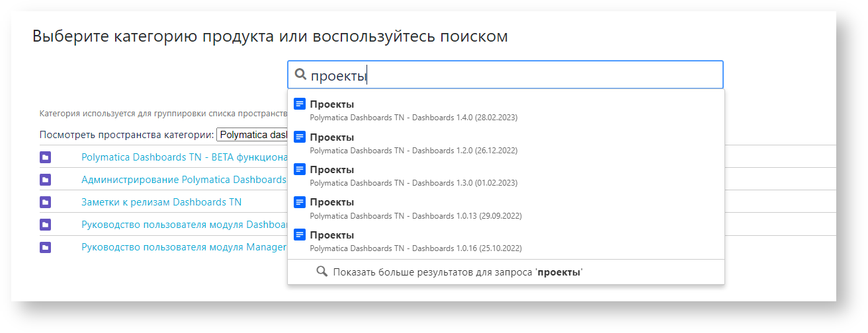Click magnifier icon beside Показать больше результатов

pos(322,272)
